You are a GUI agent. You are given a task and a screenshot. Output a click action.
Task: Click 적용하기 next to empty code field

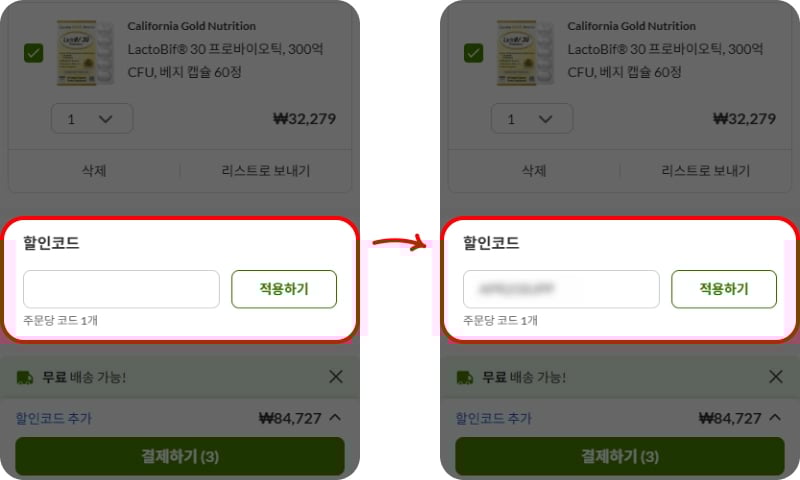coord(284,289)
